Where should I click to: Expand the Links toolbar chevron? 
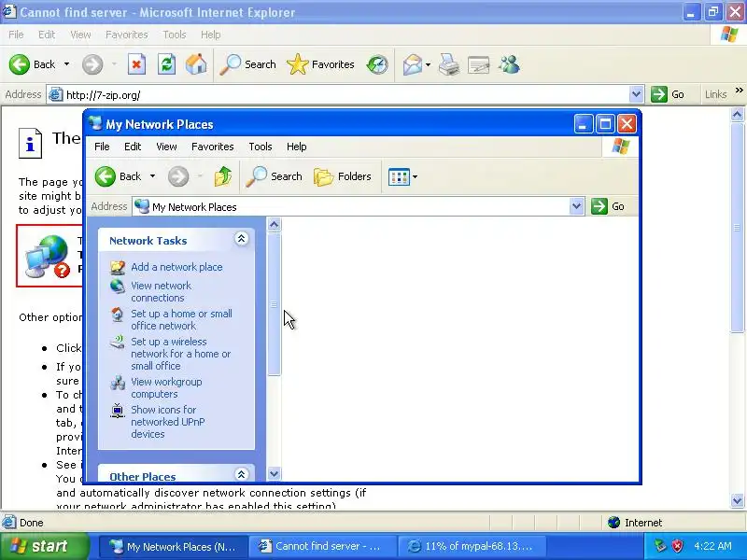tap(739, 90)
